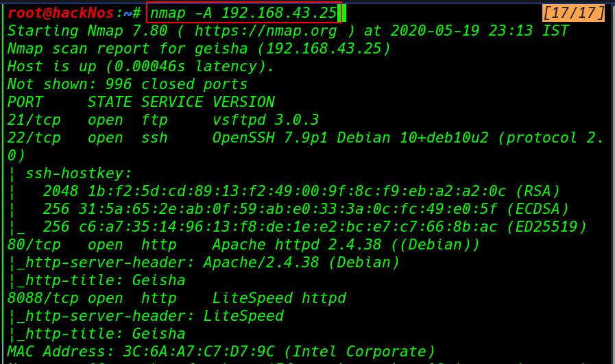
Task: Click the ssh-hostkey label
Action: pos(78,173)
